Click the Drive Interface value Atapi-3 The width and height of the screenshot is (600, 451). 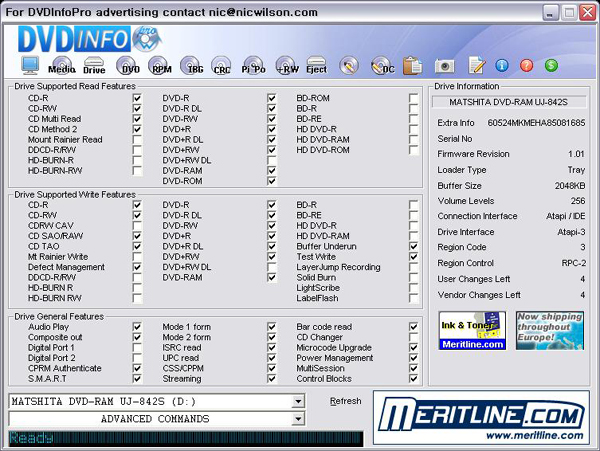coord(571,232)
